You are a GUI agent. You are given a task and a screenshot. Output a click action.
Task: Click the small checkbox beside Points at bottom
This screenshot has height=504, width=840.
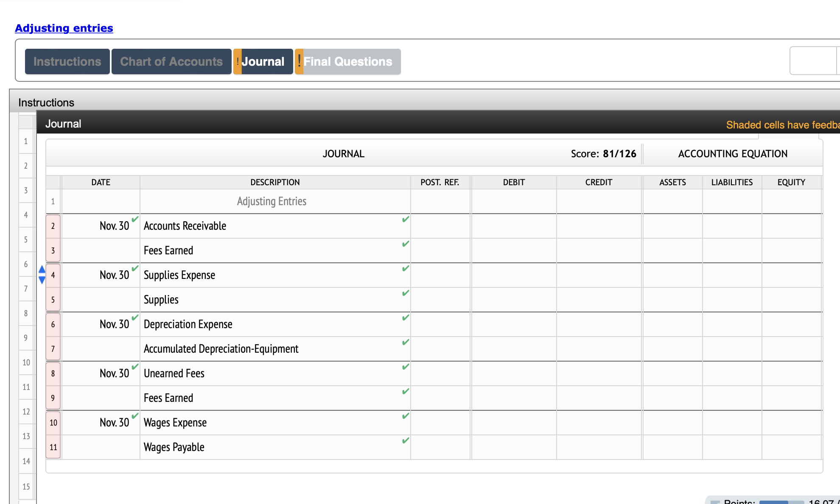715,501
